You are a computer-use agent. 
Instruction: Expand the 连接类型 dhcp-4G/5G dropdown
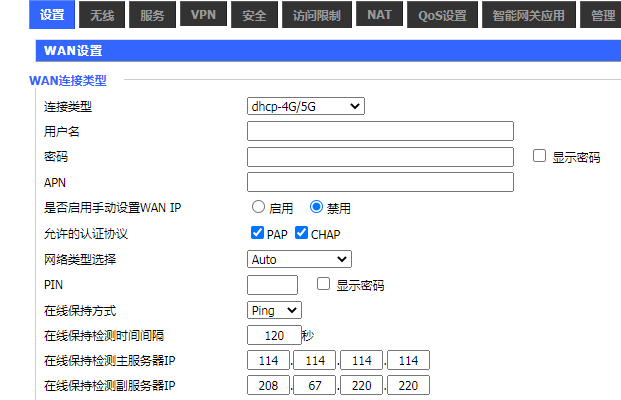(306, 106)
